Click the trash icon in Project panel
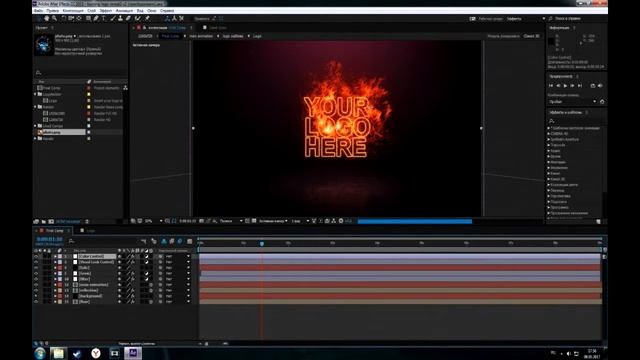 pos(87,221)
